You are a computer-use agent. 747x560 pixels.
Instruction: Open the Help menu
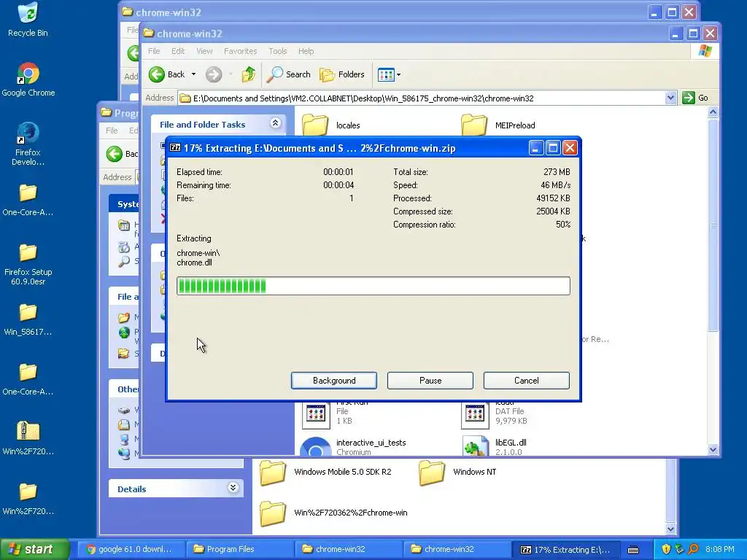pyautogui.click(x=306, y=51)
